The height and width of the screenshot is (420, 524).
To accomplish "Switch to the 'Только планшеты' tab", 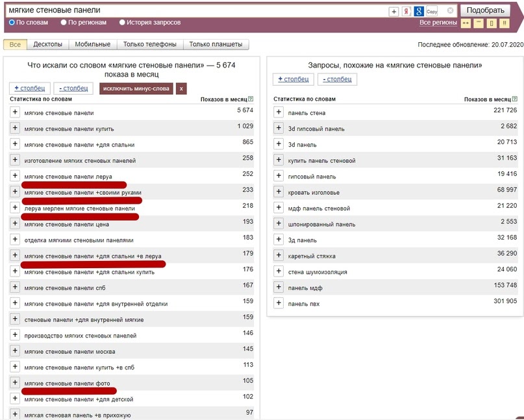I will coord(216,44).
